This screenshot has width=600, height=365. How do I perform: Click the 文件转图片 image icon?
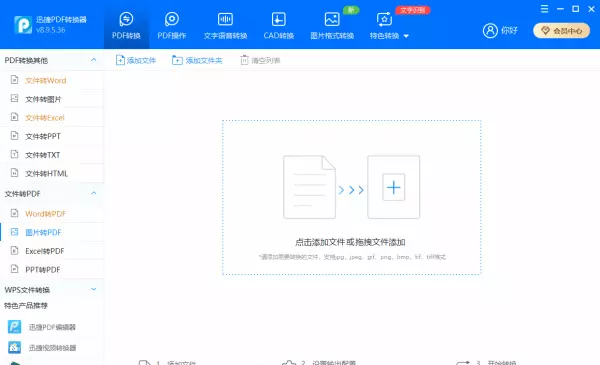click(15, 98)
